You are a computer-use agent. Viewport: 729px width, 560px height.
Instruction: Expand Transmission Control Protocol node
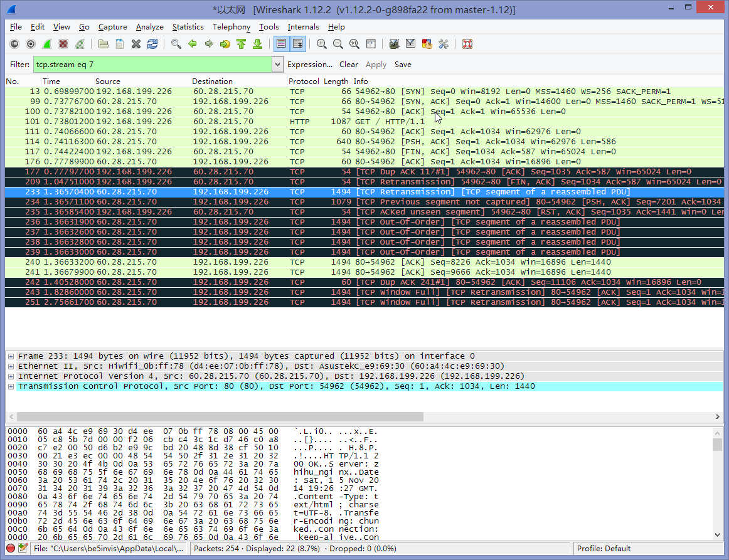(x=11, y=387)
